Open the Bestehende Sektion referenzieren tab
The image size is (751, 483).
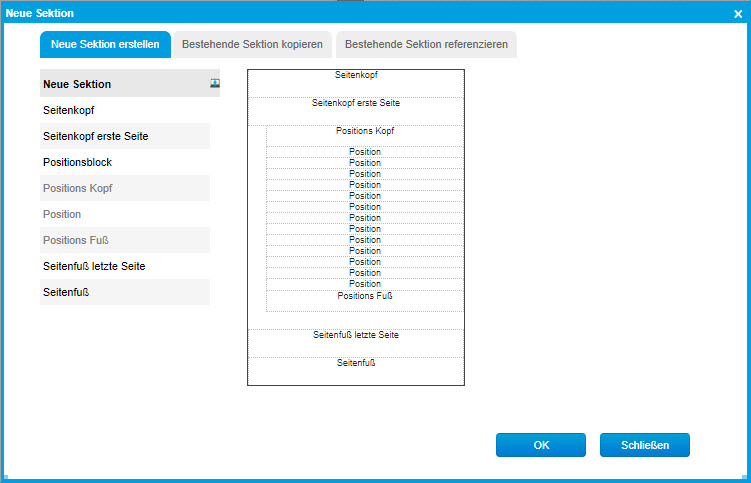[x=426, y=45]
